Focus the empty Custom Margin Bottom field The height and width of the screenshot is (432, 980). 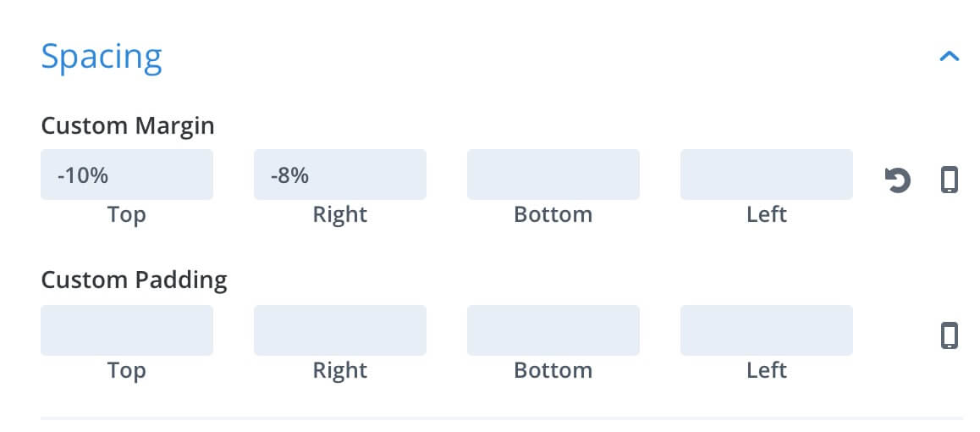[553, 174]
